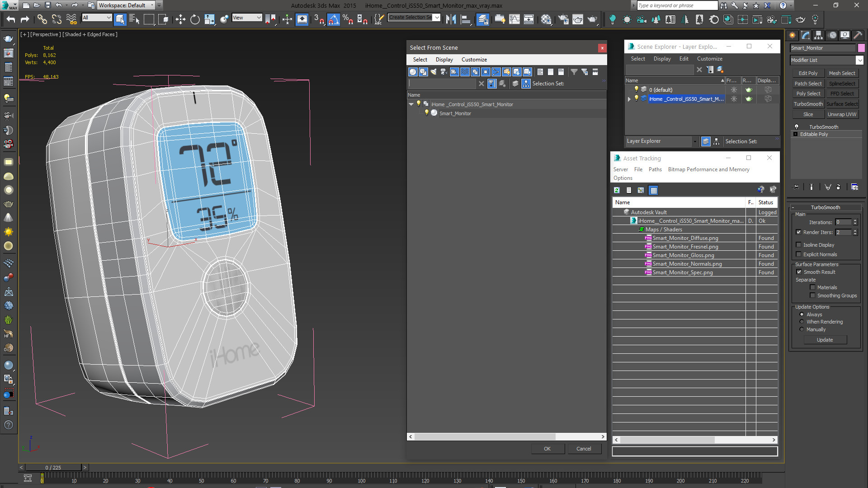Open Options menu in Asset Tracking
868x488 pixels.
(623, 178)
